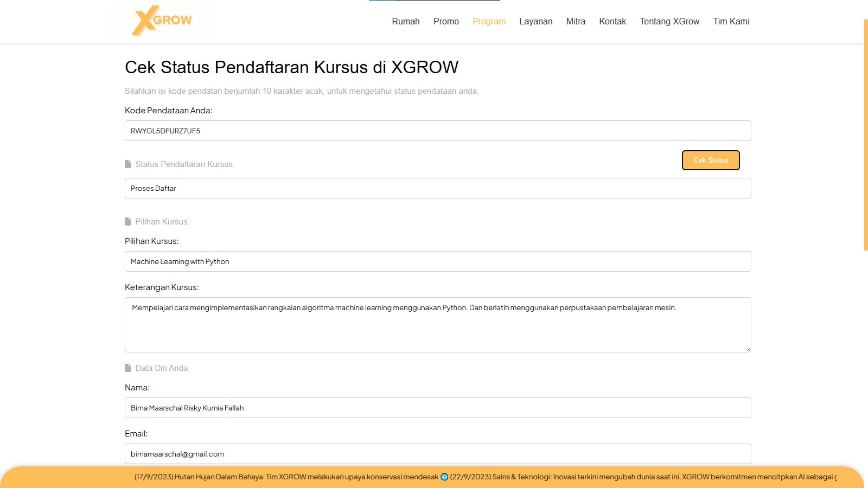Click the globe icon in news ticker

click(x=444, y=477)
